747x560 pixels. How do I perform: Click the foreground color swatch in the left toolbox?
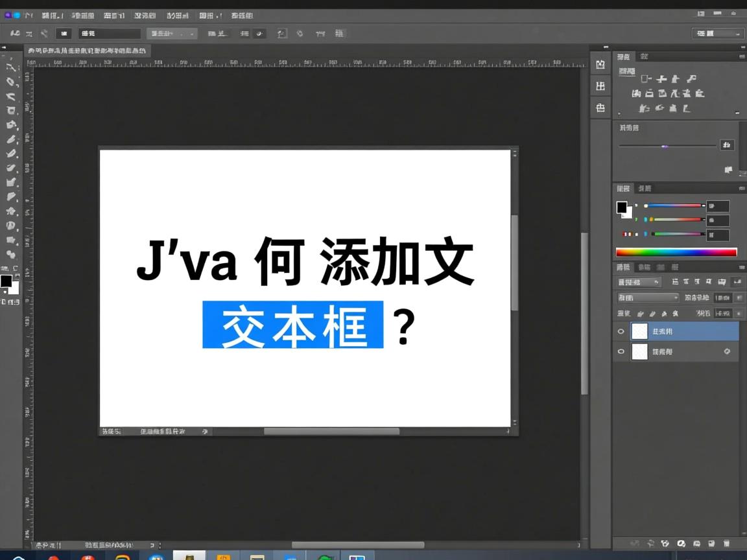(x=6, y=281)
